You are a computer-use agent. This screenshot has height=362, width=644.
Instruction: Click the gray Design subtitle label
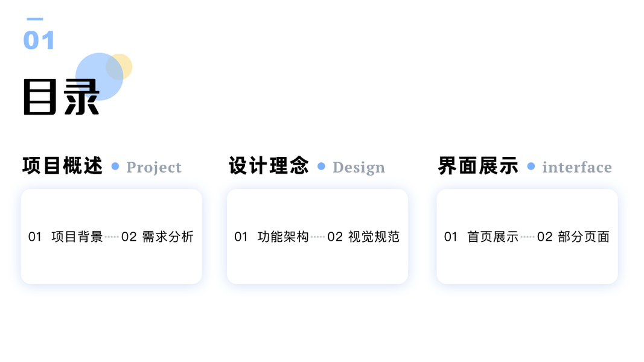pyautogui.click(x=359, y=167)
